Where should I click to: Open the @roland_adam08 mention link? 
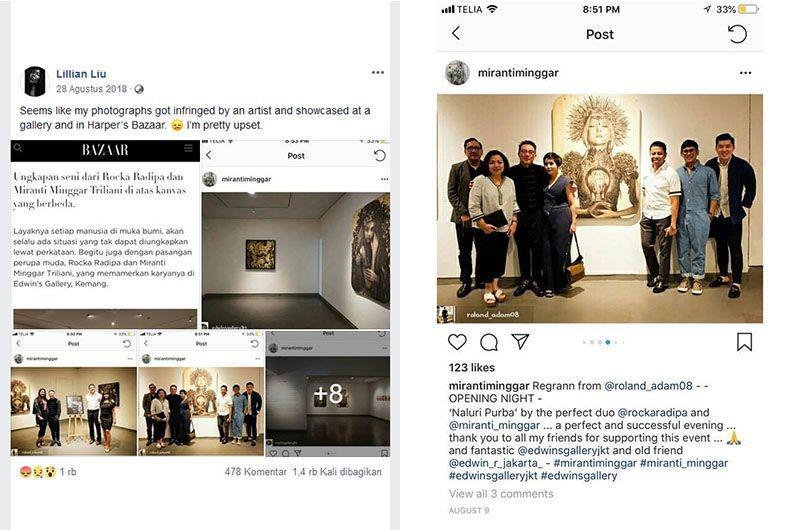click(x=649, y=386)
